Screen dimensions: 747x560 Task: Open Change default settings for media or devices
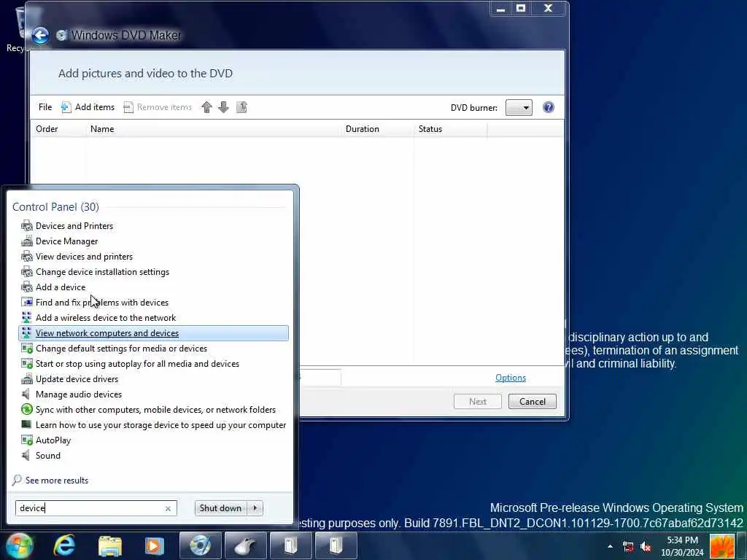pos(153,348)
